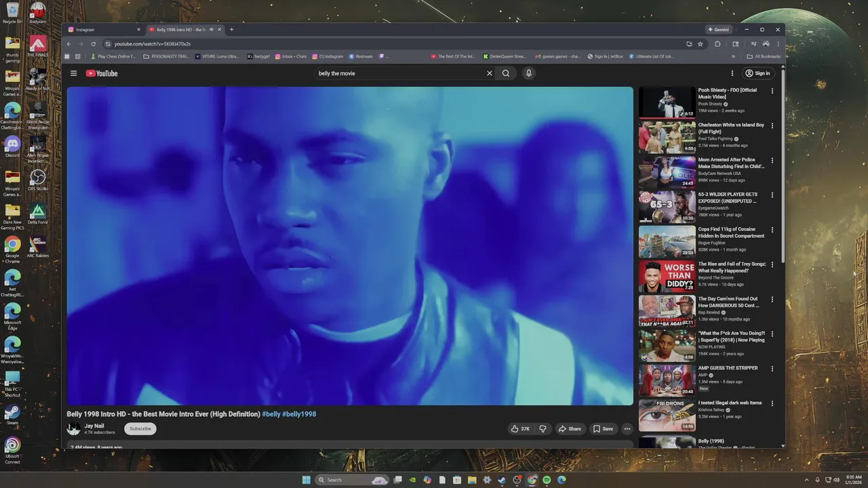This screenshot has height=488, width=868.
Task: Open more actions next to Save
Action: [627, 429]
